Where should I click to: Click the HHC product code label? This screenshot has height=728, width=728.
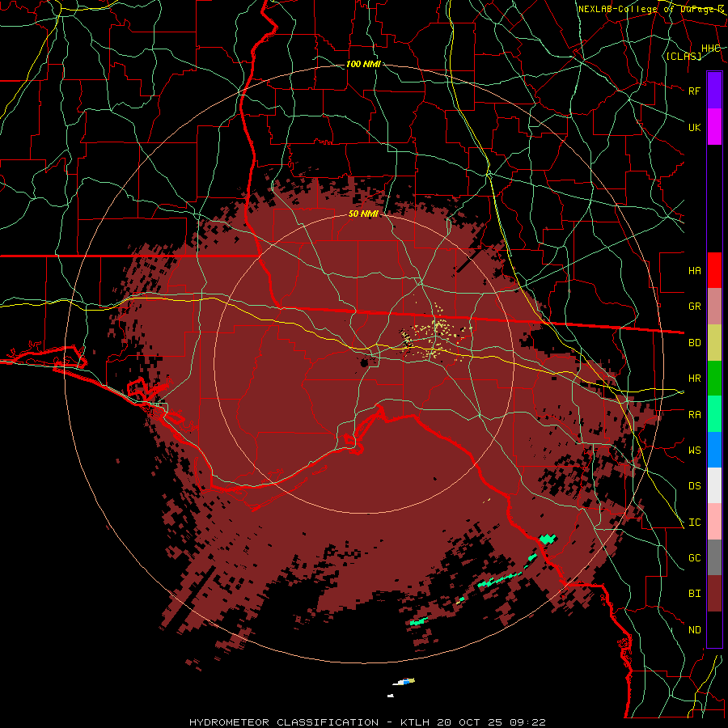(711, 49)
